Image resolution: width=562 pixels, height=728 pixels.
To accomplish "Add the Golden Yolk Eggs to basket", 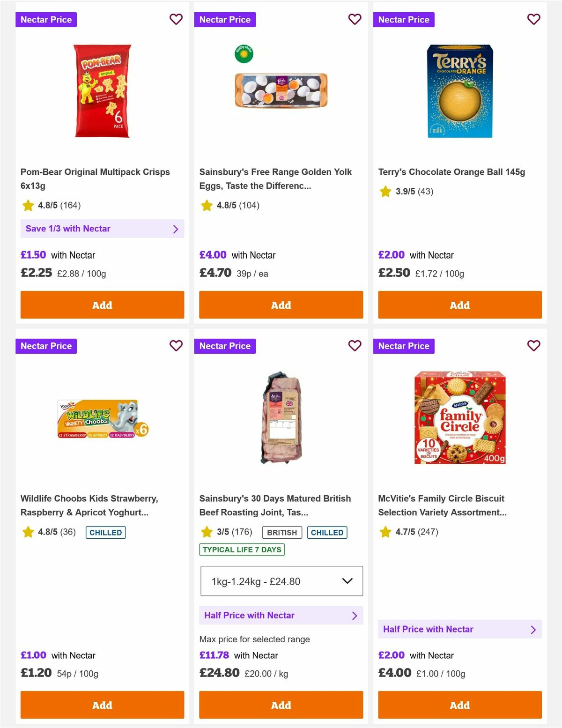I will tap(281, 305).
